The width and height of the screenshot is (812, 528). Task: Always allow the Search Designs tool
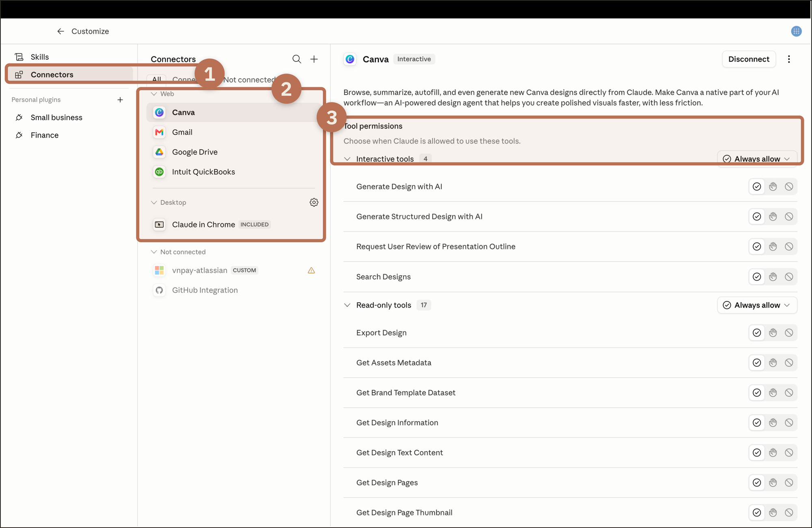(x=757, y=277)
